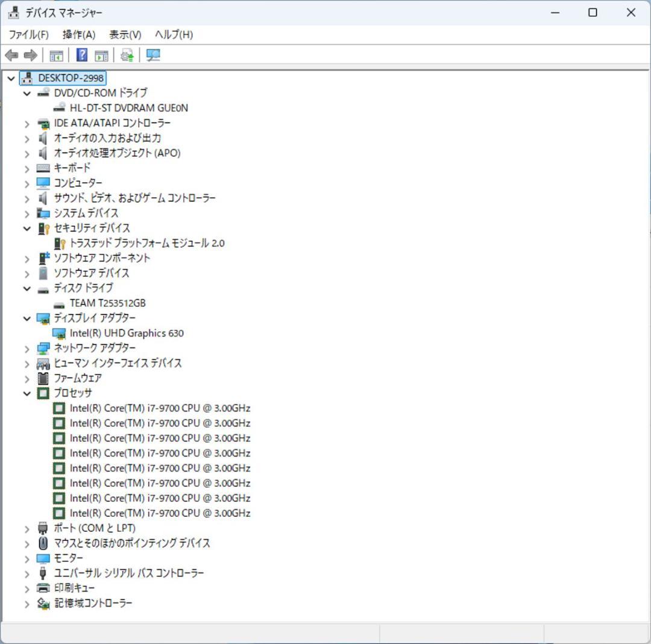
Task: Click the Forward navigation arrow icon
Action: coord(29,55)
